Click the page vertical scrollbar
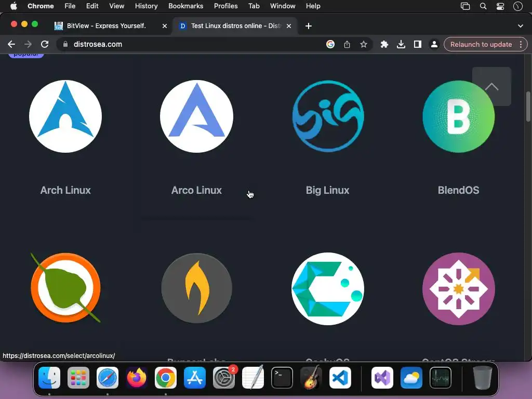Image resolution: width=532 pixels, height=399 pixels. coord(528,106)
